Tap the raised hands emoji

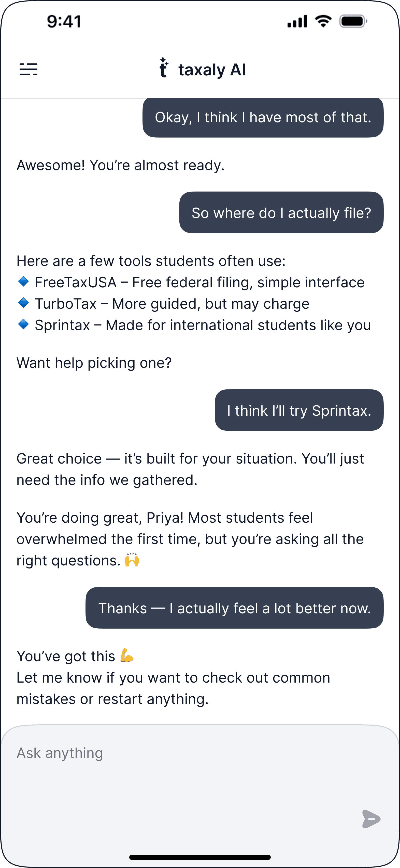tap(132, 560)
